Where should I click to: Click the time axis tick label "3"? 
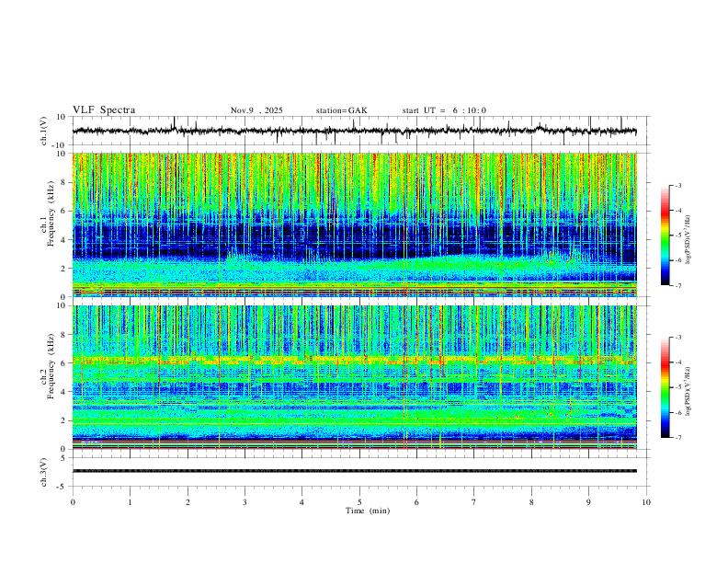point(245,502)
